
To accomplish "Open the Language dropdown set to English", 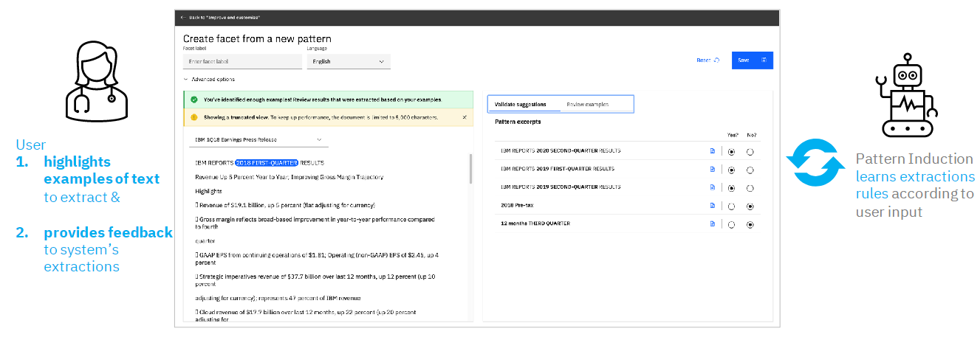I will tap(349, 61).
